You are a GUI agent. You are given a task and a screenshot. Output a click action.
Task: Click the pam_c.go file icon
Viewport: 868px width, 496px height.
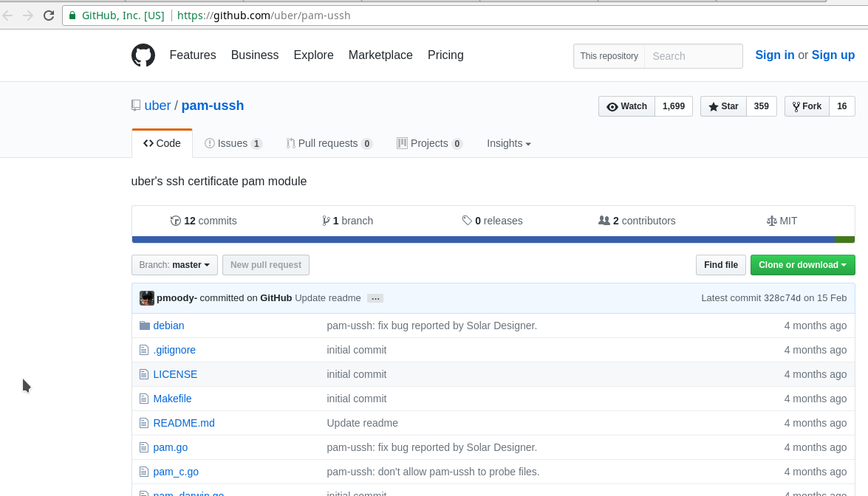coord(144,472)
